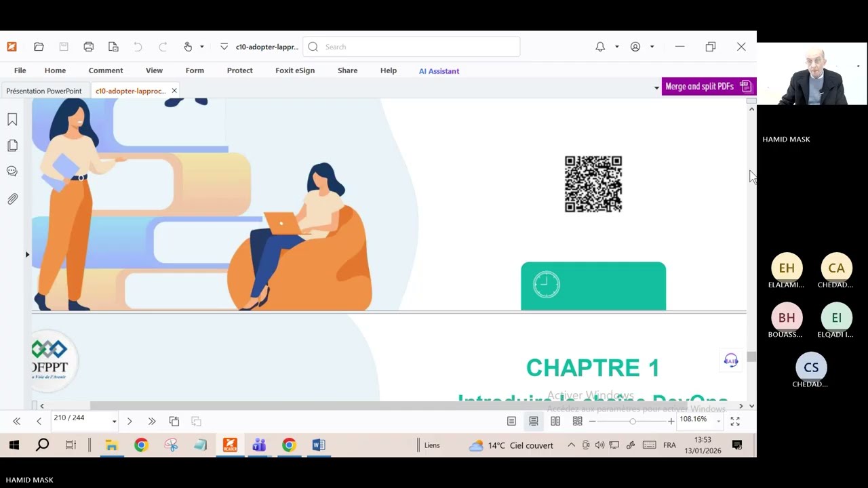Switch to Présentation PowerPoint document tab
This screenshot has height=488, width=868.
click(x=44, y=91)
